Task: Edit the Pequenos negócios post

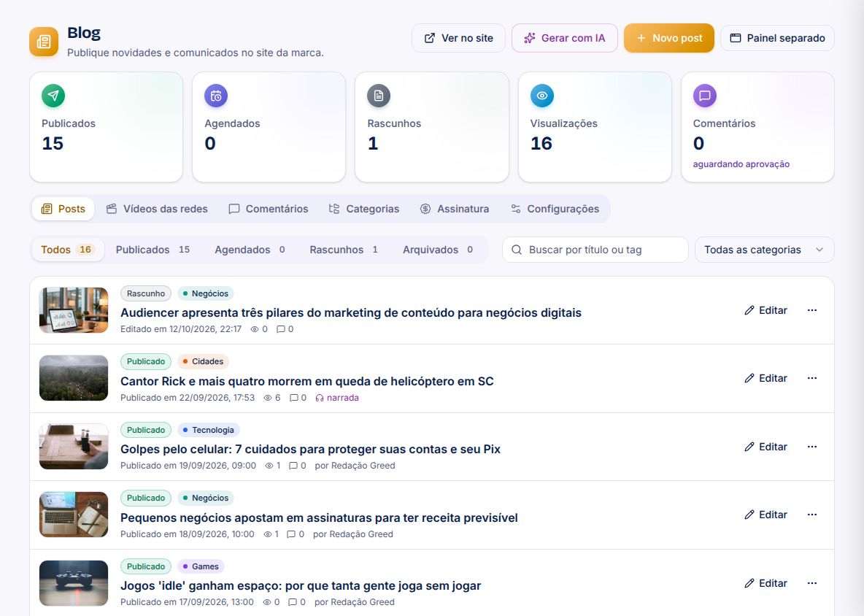Action: 765,515
